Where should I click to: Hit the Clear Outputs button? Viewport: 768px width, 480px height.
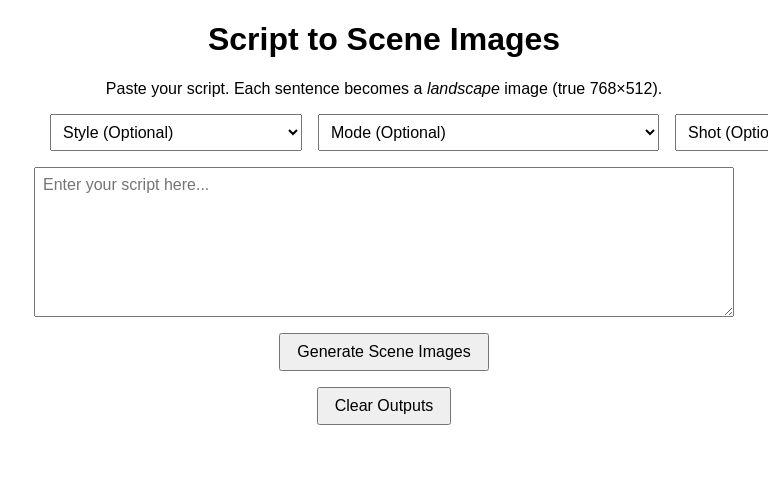[x=384, y=406]
